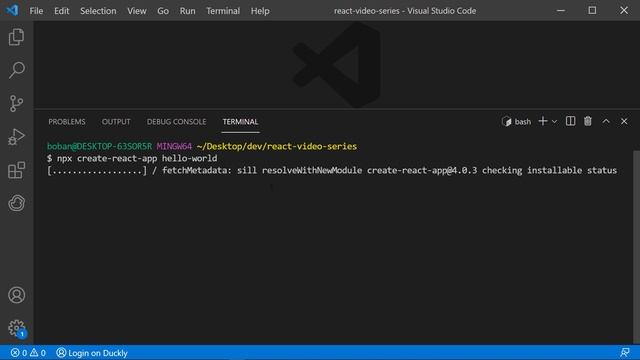This screenshot has width=640, height=360.
Task: Open the Terminal menu
Action: (223, 11)
